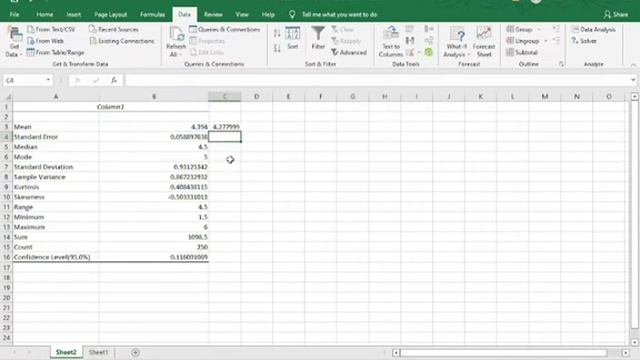The height and width of the screenshot is (360, 640).
Task: Select the 'Standard Deviation' label cell
Action: coord(56,167)
